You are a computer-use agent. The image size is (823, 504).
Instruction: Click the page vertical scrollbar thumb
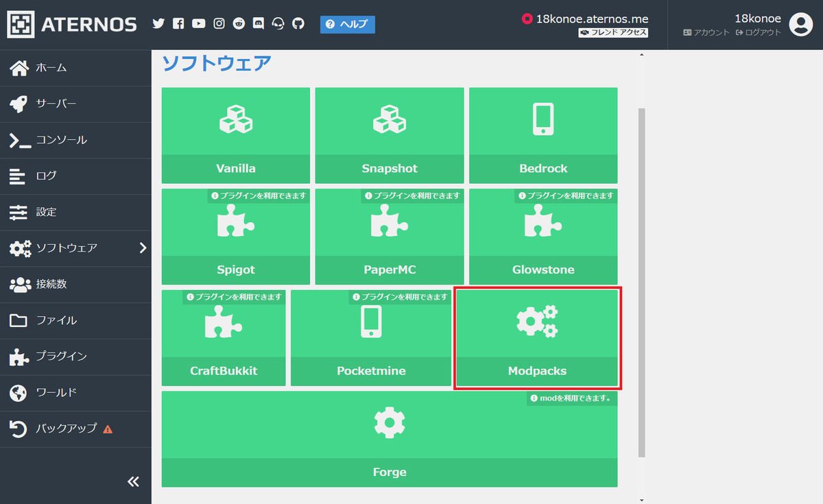tap(641, 282)
